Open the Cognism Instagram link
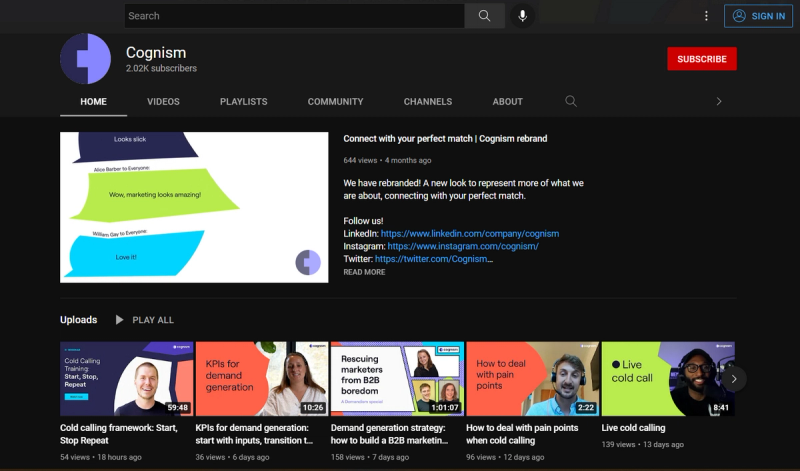The height and width of the screenshot is (471, 800). point(463,246)
